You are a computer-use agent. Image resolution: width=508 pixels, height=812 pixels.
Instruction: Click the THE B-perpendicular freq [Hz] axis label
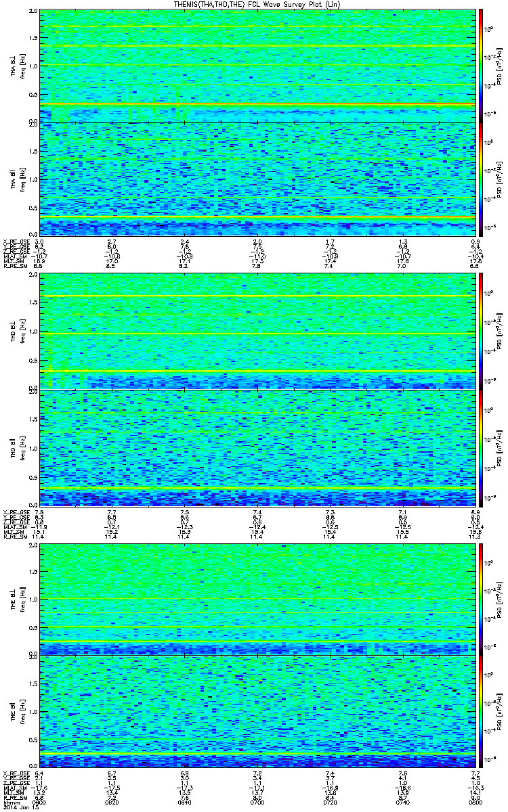[x=22, y=600]
